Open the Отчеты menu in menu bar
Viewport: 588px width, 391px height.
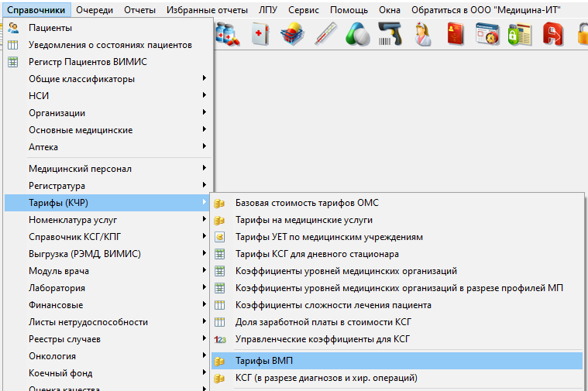tap(139, 10)
